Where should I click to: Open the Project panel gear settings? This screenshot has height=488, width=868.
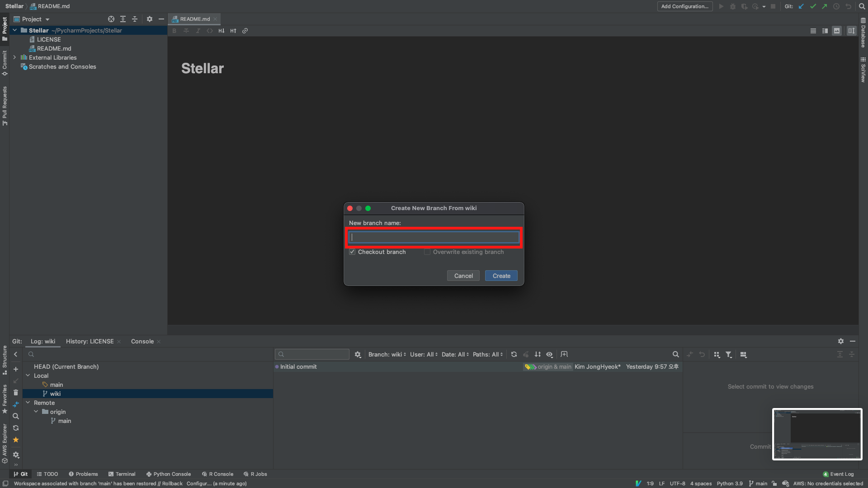150,19
